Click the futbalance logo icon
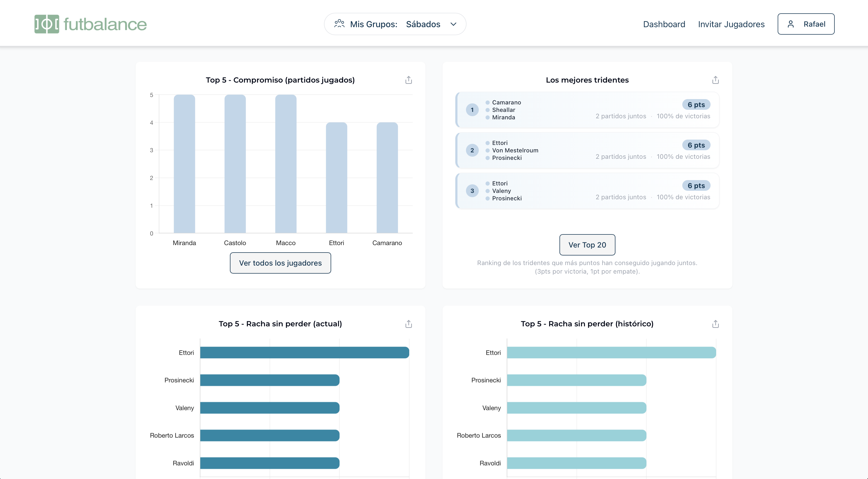 pyautogui.click(x=47, y=24)
